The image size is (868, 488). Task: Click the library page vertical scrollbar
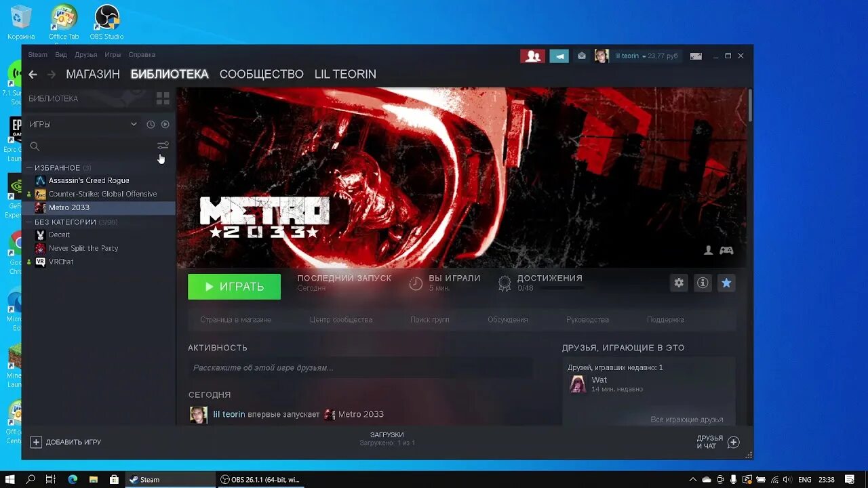pos(750,105)
